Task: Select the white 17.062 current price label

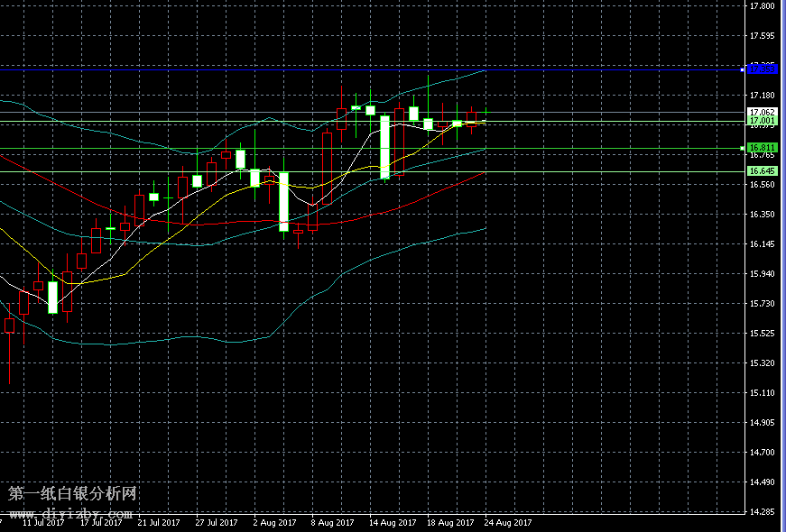Action: click(762, 112)
